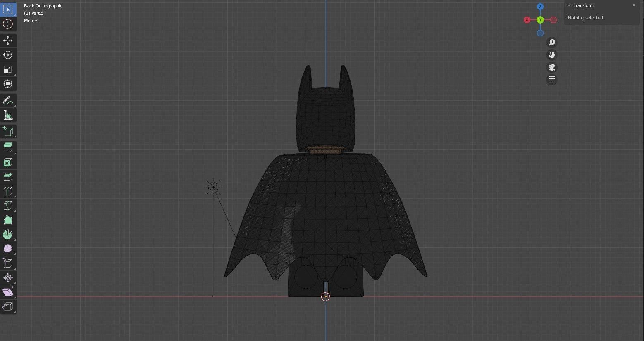Choose the Smooth vertices tool
This screenshot has width=644, height=341.
(x=8, y=249)
